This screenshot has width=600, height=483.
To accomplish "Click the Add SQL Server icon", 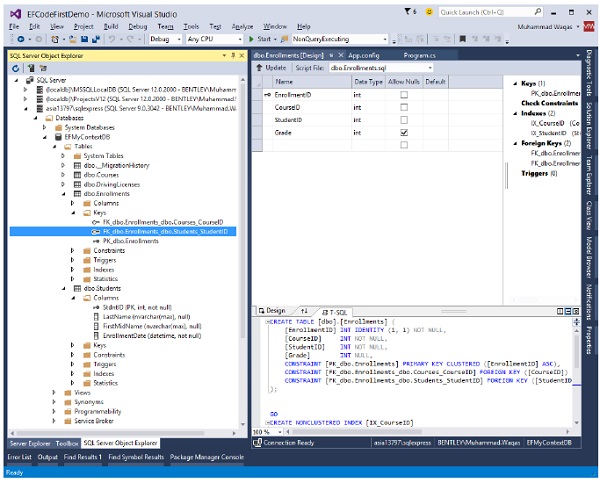I will point(29,68).
